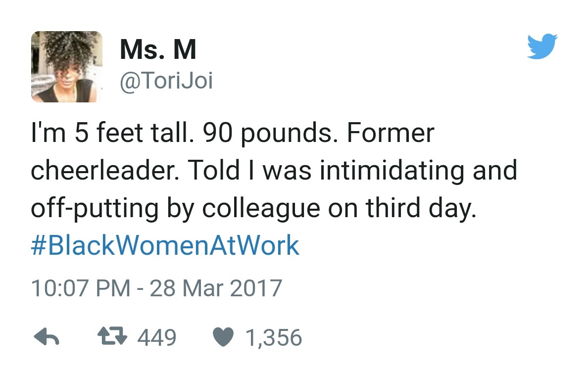588x370 pixels.
Task: Click the reply arrow icon
Action: (47, 338)
